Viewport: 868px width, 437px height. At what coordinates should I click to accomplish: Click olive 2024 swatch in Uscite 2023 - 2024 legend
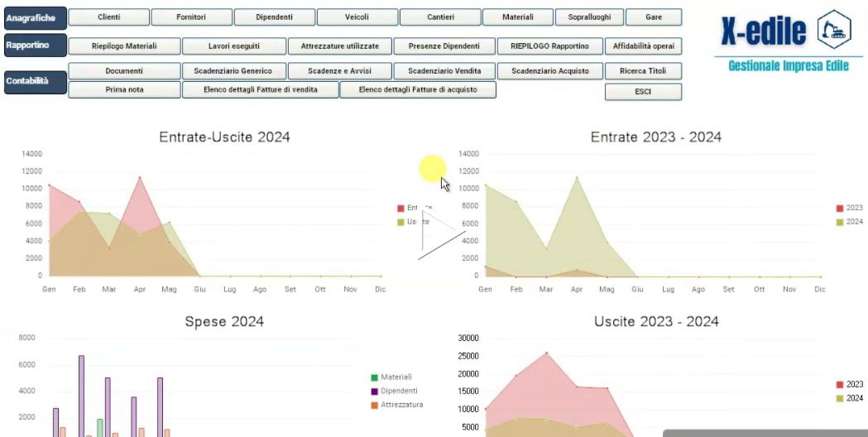point(840,398)
